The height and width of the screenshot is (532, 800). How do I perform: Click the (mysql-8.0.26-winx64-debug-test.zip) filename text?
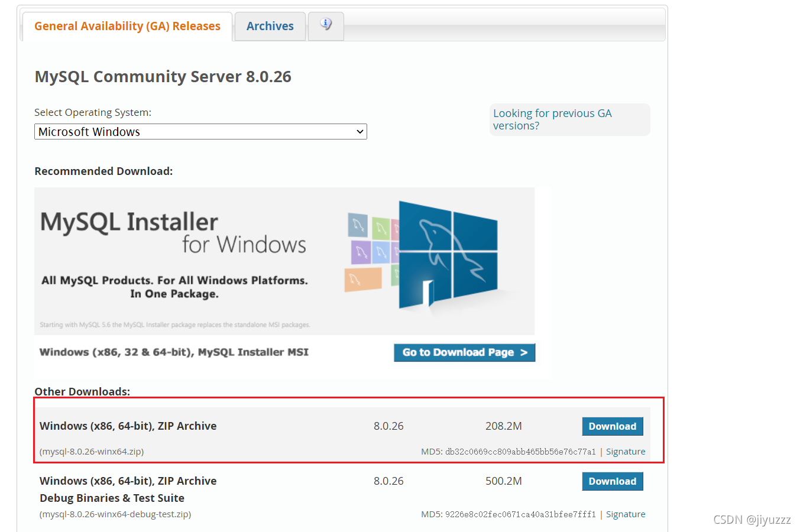click(115, 514)
